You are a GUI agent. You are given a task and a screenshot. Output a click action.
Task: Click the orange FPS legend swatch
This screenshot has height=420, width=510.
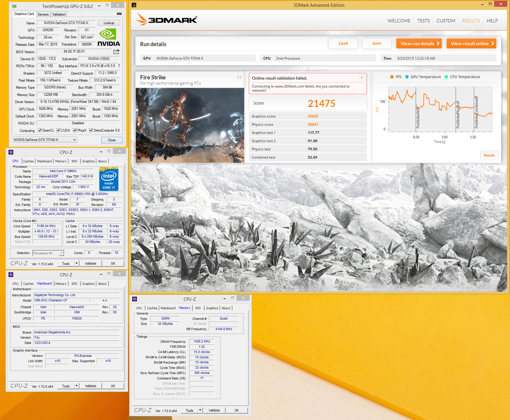(x=392, y=77)
